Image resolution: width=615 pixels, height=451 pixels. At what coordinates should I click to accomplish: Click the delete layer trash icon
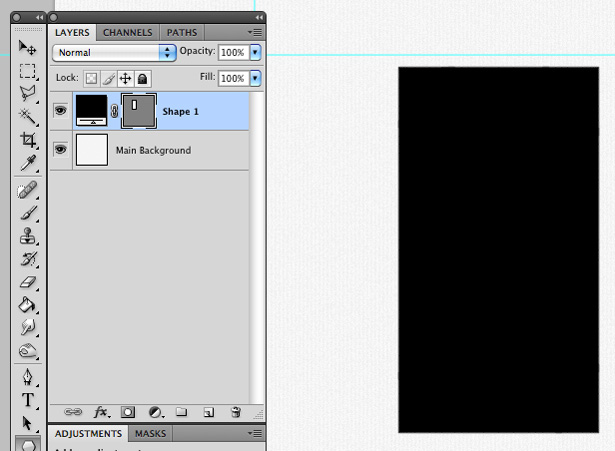coord(236,412)
